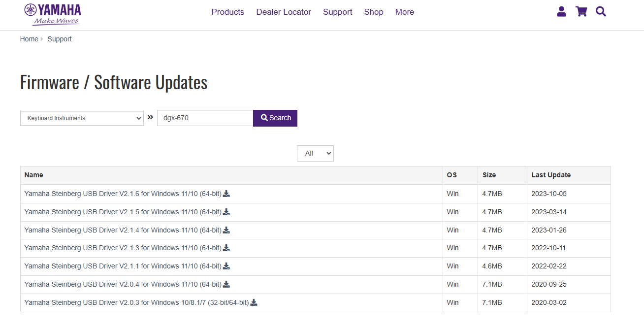The image size is (644, 330).
Task: Click the Firmware / Software Updates heading
Action: click(114, 82)
